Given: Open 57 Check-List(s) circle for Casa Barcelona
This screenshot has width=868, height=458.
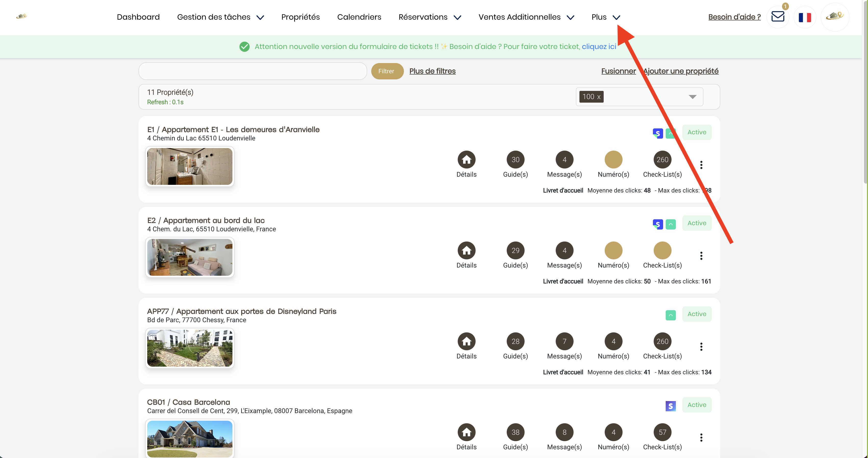Looking at the screenshot, I should point(662,432).
